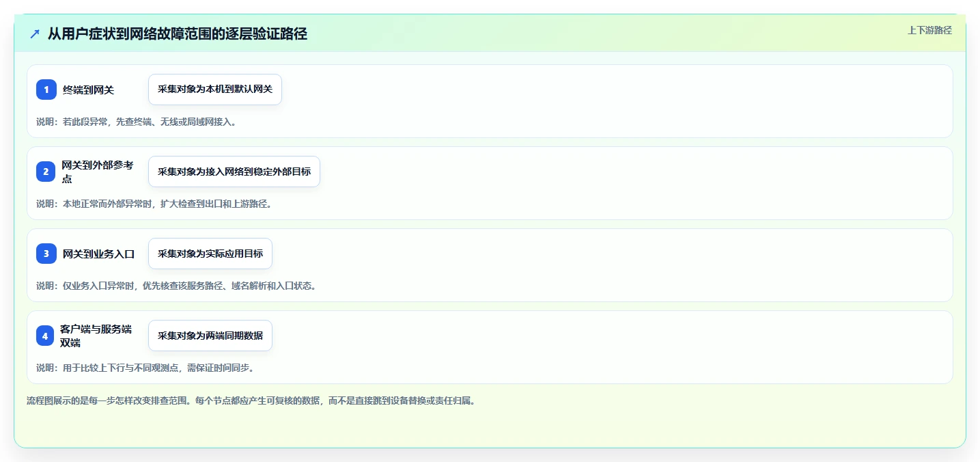Viewport: 980px width, 462px height.
Task: Click the footer text starting 流程图展示的是每一步
Action: pos(251,400)
